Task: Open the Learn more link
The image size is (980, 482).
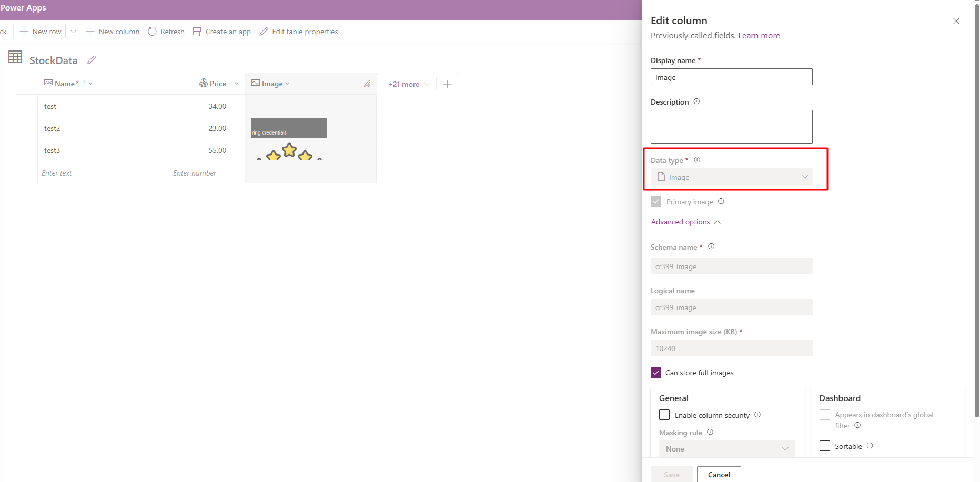Action: pos(759,36)
